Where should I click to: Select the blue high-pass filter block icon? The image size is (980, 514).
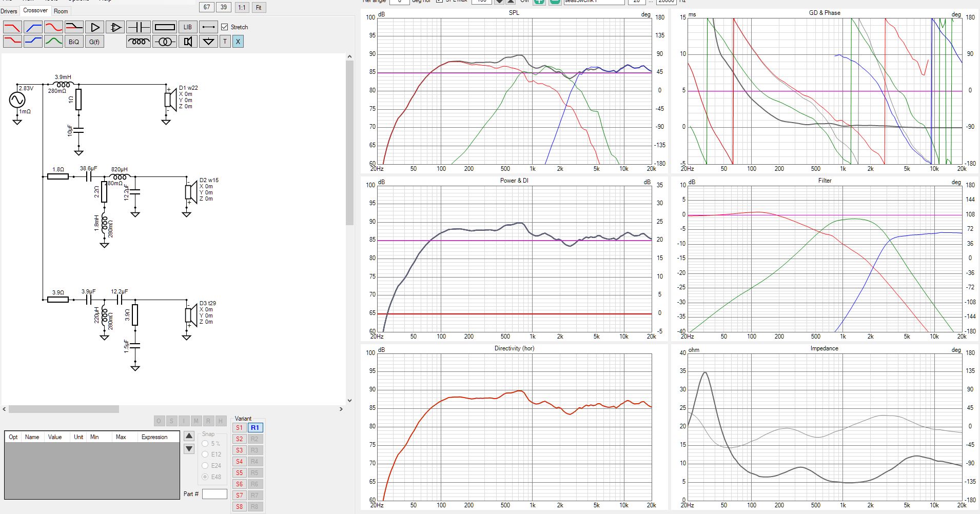coord(33,27)
